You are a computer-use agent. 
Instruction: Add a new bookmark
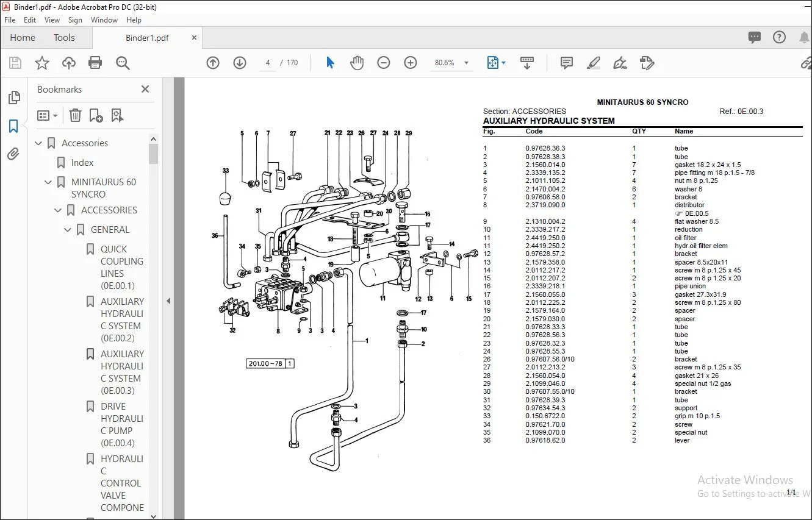96,115
